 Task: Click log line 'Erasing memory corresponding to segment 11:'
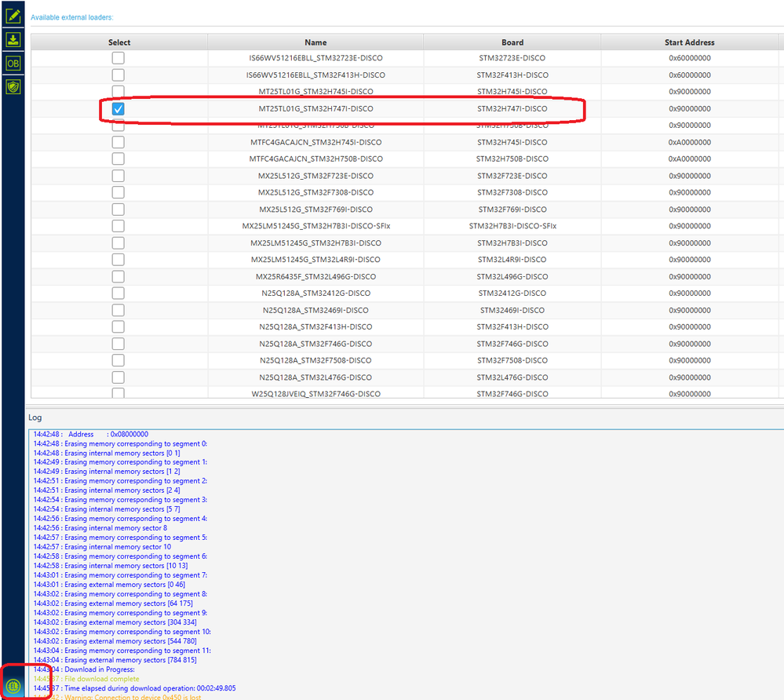122,651
